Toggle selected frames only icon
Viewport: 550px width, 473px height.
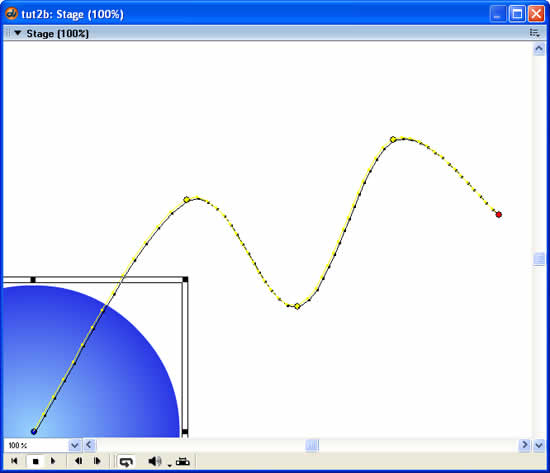point(182,461)
